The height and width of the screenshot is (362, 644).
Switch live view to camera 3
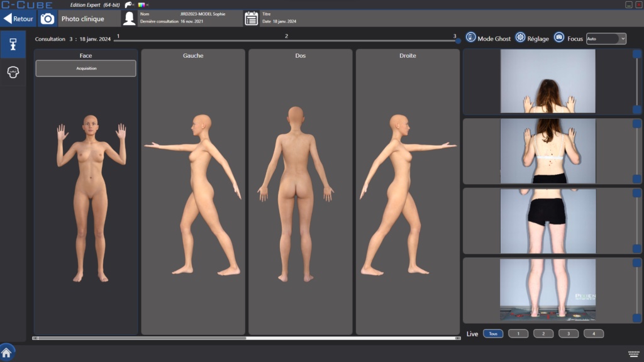coord(568,334)
